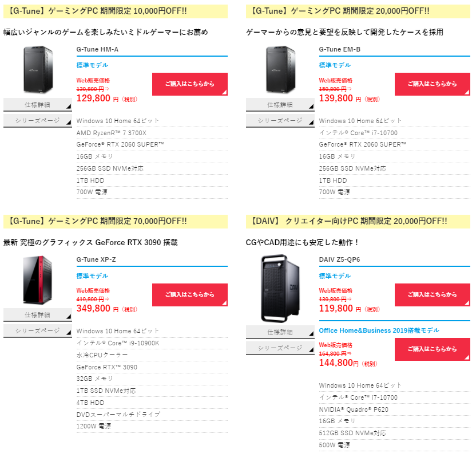Click the purchase button for DAIV Z5-QP6 119,800円

pos(433,295)
